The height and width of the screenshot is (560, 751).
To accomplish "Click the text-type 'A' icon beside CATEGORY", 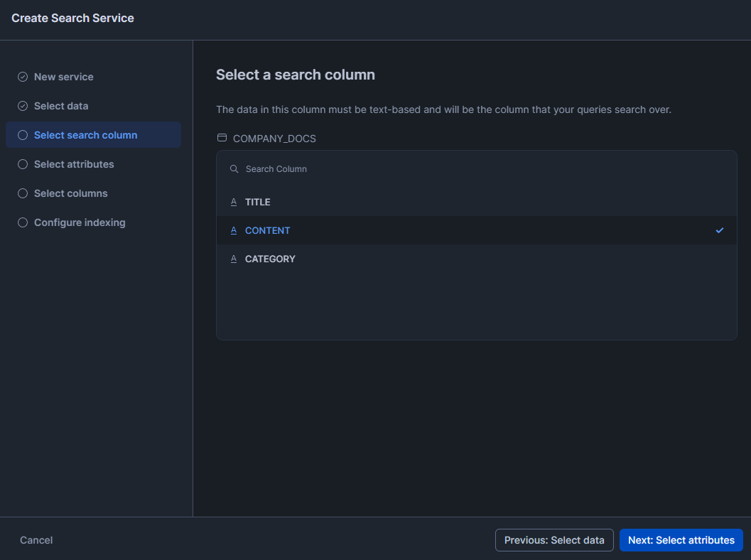I will [x=234, y=259].
